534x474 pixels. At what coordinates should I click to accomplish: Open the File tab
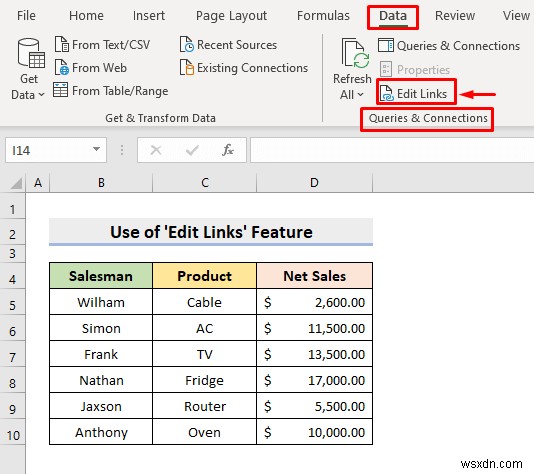[x=26, y=16]
